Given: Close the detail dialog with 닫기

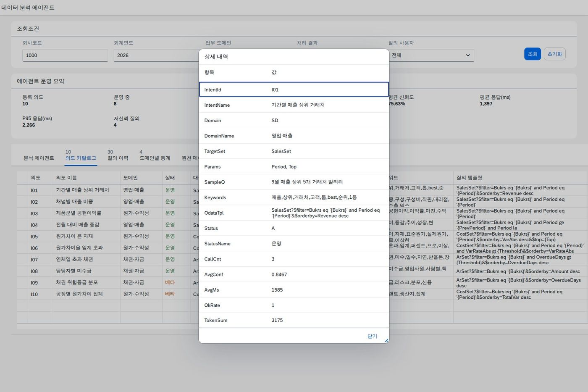Looking at the screenshot, I should tap(372, 336).
